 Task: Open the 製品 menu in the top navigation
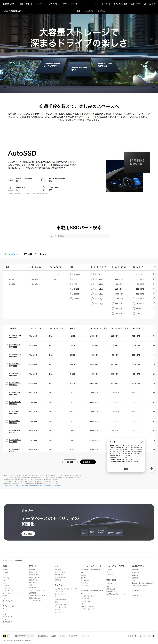[21, 4]
